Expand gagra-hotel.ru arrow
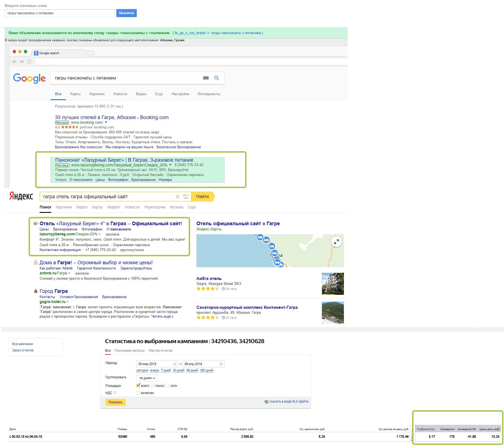This screenshot has width=504, height=446. (x=67, y=302)
